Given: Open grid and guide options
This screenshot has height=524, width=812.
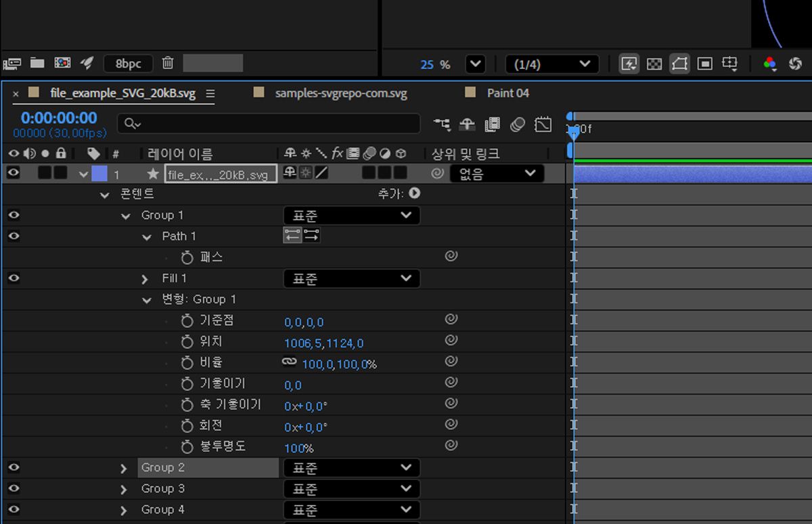Looking at the screenshot, I should pos(729,64).
